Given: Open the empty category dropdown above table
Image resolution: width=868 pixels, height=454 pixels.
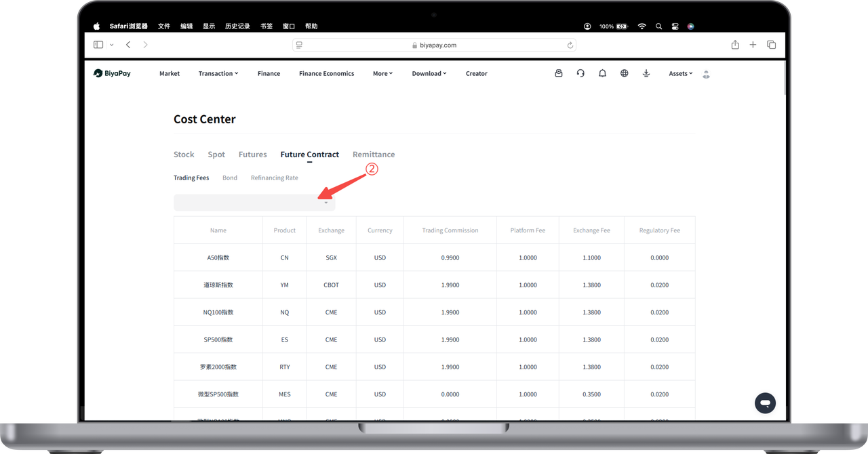Looking at the screenshot, I should 254,203.
